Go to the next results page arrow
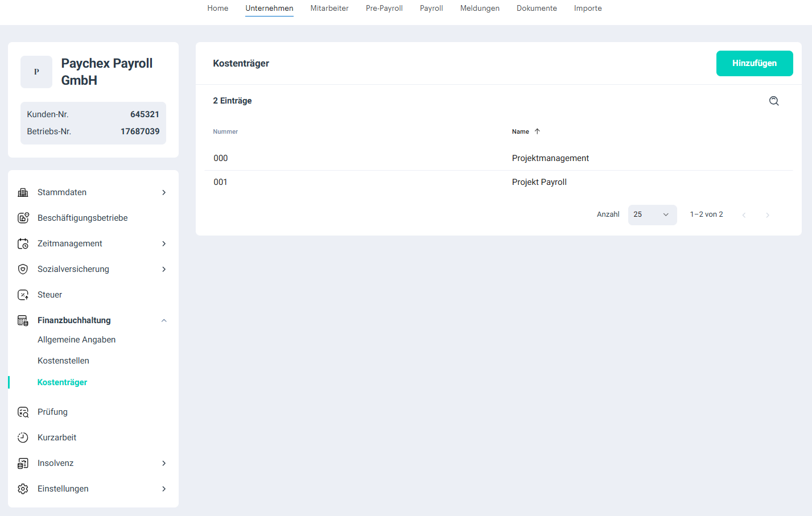 (768, 215)
